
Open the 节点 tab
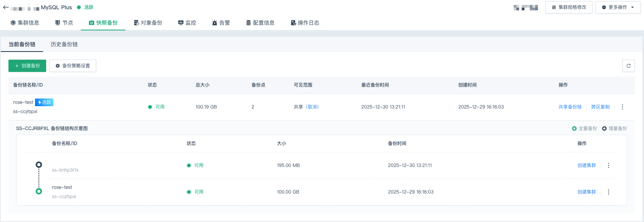[x=64, y=23]
